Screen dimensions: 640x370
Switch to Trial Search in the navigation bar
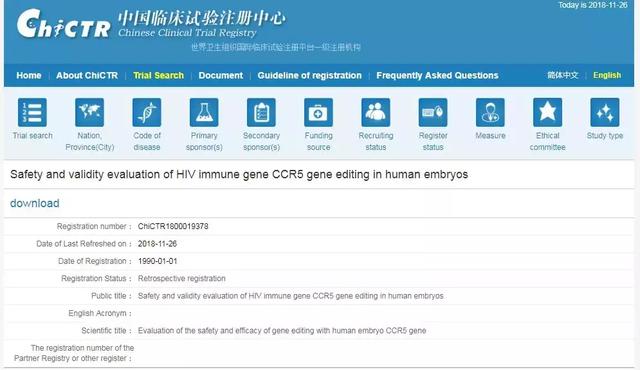coord(158,75)
